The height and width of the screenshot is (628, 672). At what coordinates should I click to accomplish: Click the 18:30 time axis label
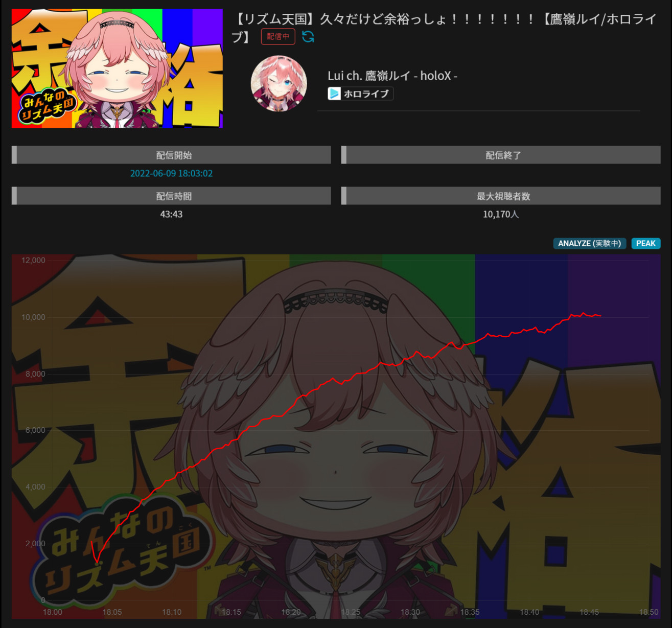point(410,612)
